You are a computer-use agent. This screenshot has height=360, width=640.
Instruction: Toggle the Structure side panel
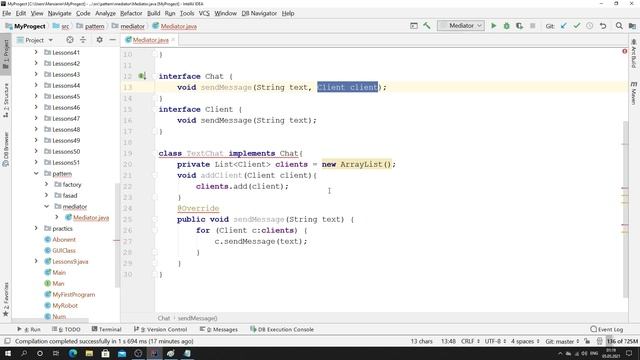(6, 100)
